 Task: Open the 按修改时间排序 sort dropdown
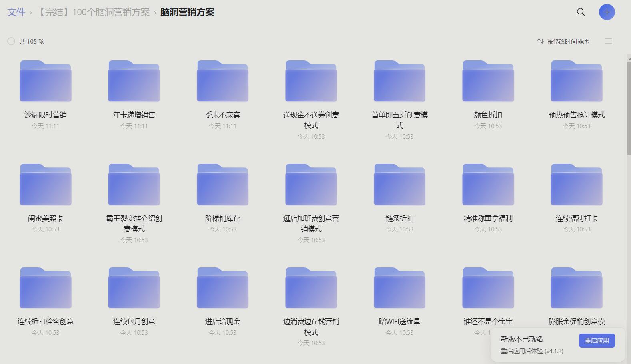pyautogui.click(x=563, y=41)
